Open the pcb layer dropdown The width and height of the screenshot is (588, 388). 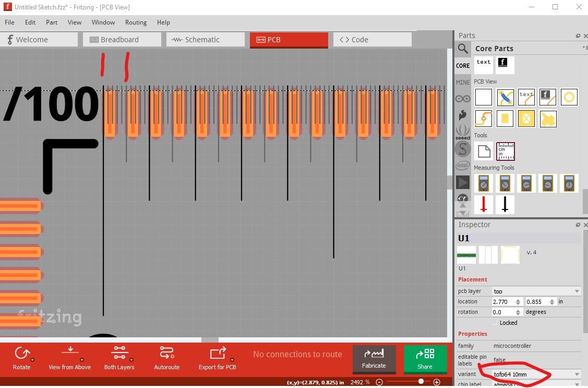[x=536, y=291]
